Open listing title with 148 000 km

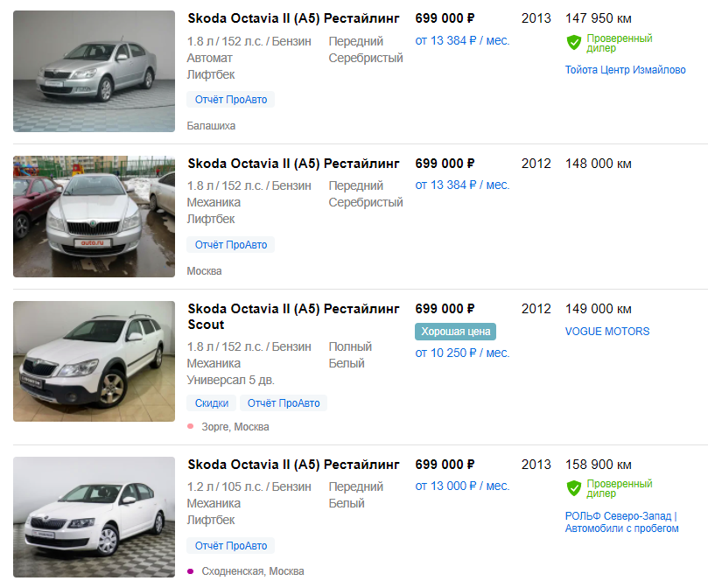(x=293, y=164)
